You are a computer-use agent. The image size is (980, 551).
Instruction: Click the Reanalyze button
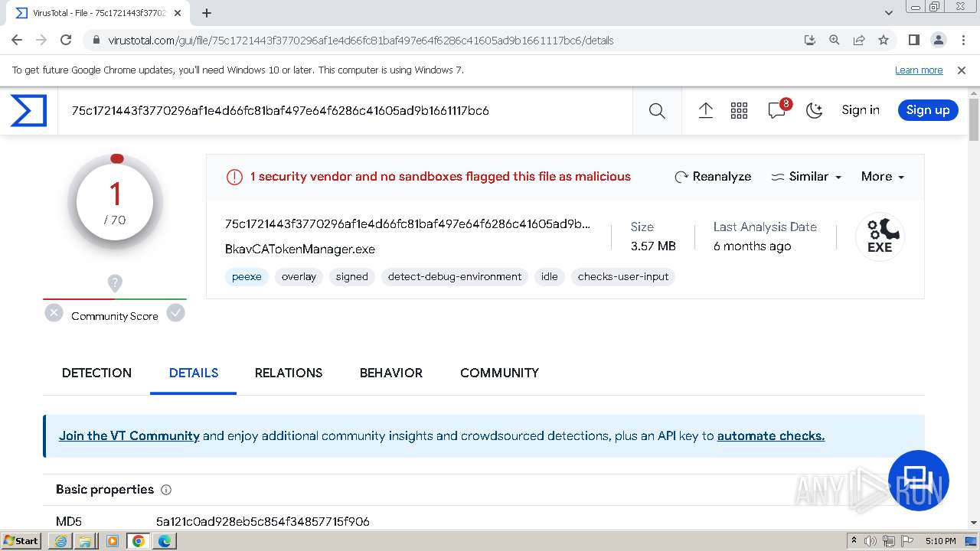pos(713,176)
